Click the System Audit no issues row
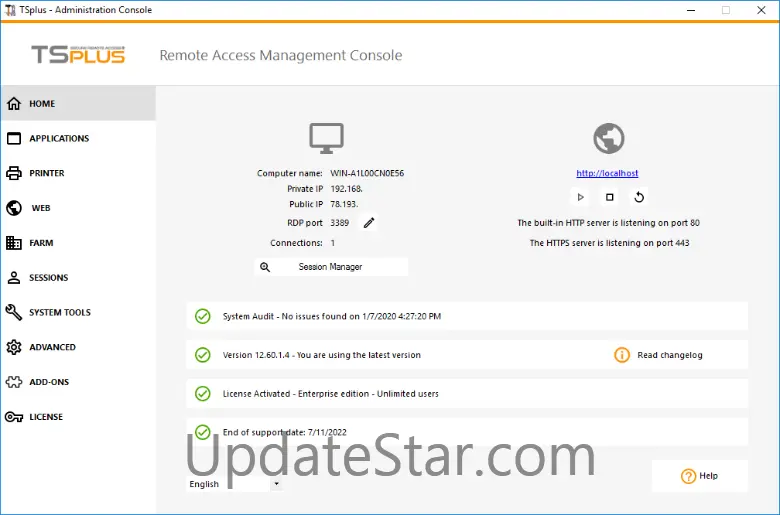 pos(467,316)
